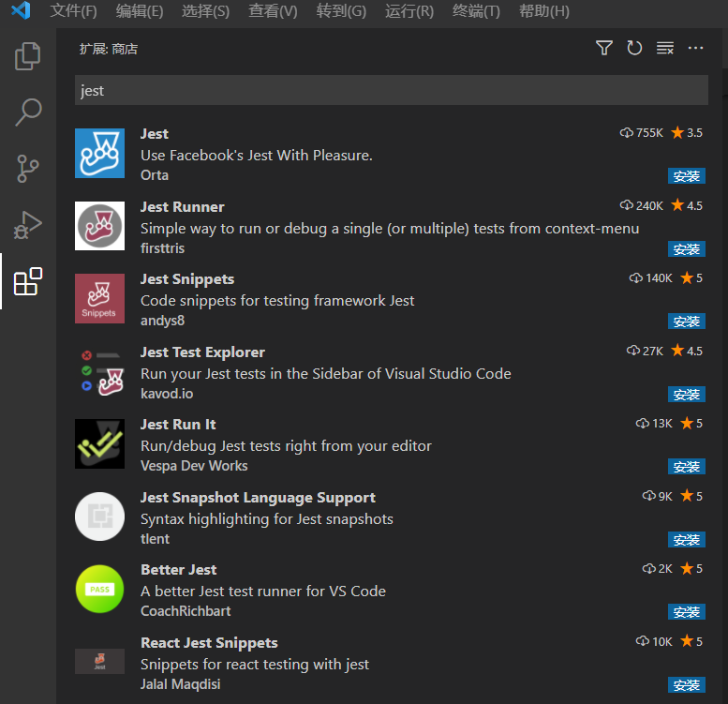Open the 文件(F) menu

73,10
